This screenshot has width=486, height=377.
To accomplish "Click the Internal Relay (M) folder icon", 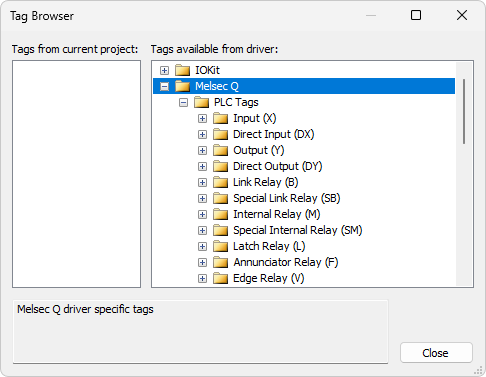I will point(220,214).
